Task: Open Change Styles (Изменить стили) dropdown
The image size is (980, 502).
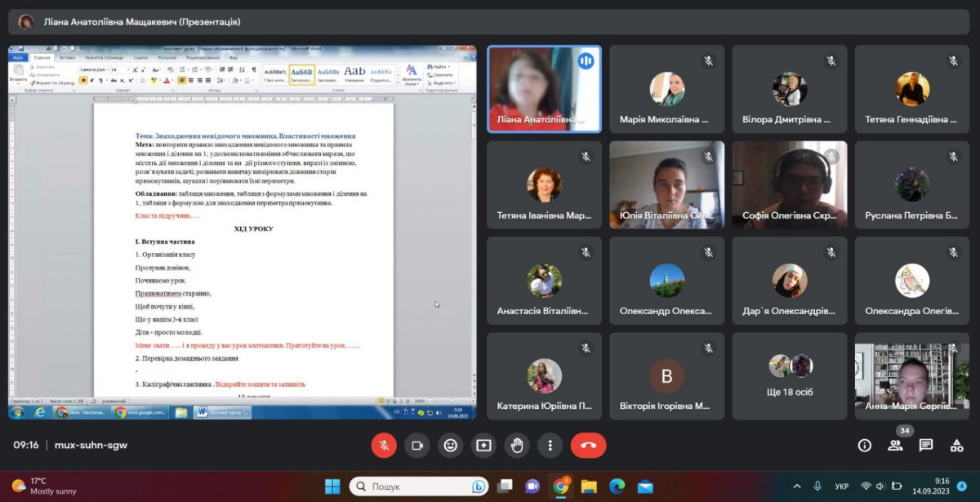Action: pos(412,75)
